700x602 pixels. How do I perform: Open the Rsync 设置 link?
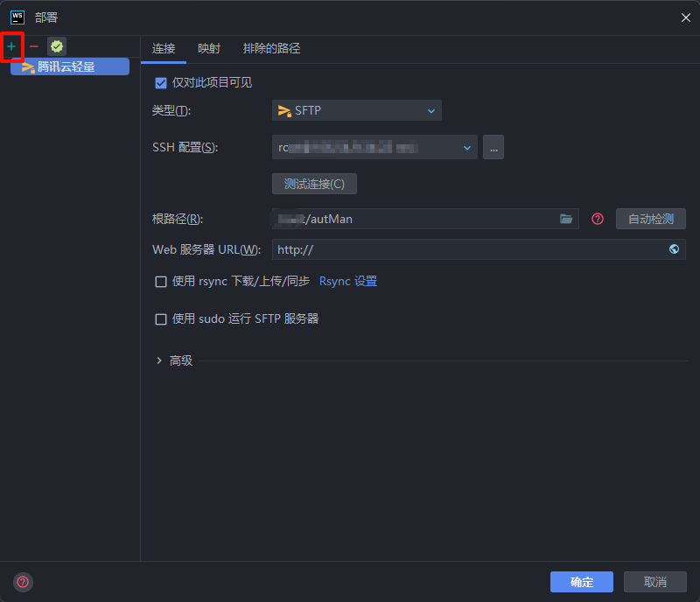pos(348,282)
